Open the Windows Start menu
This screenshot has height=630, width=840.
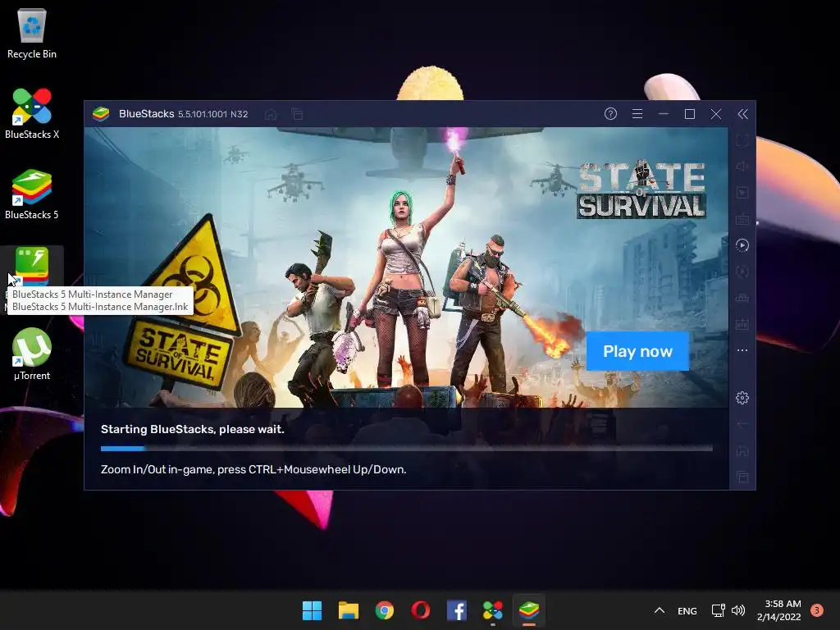(312, 610)
